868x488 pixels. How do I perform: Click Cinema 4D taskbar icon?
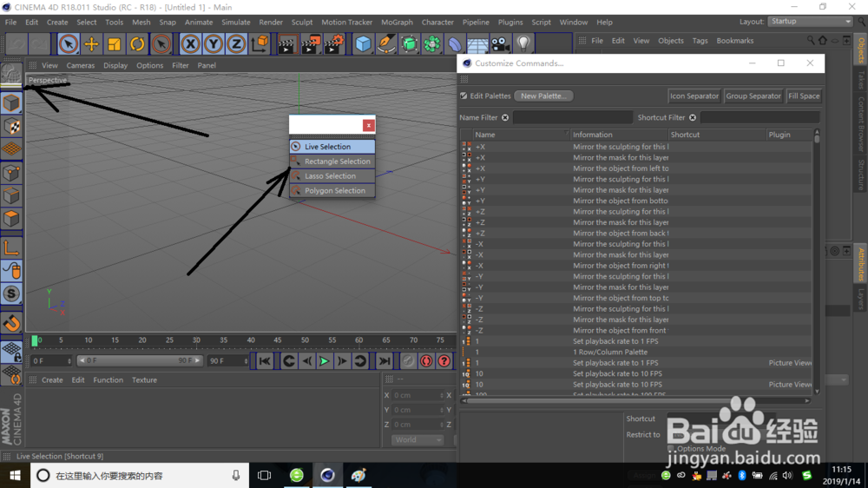[327, 475]
